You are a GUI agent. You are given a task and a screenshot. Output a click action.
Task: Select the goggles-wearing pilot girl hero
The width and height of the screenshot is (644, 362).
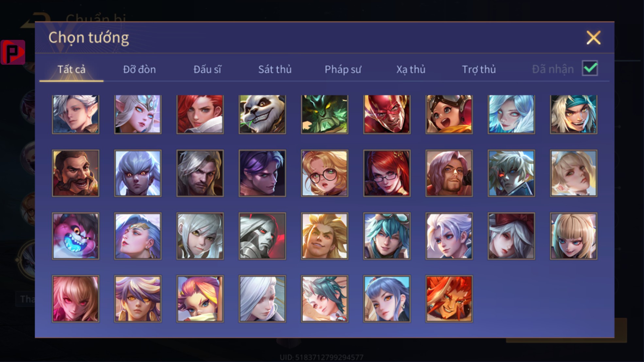[449, 114]
